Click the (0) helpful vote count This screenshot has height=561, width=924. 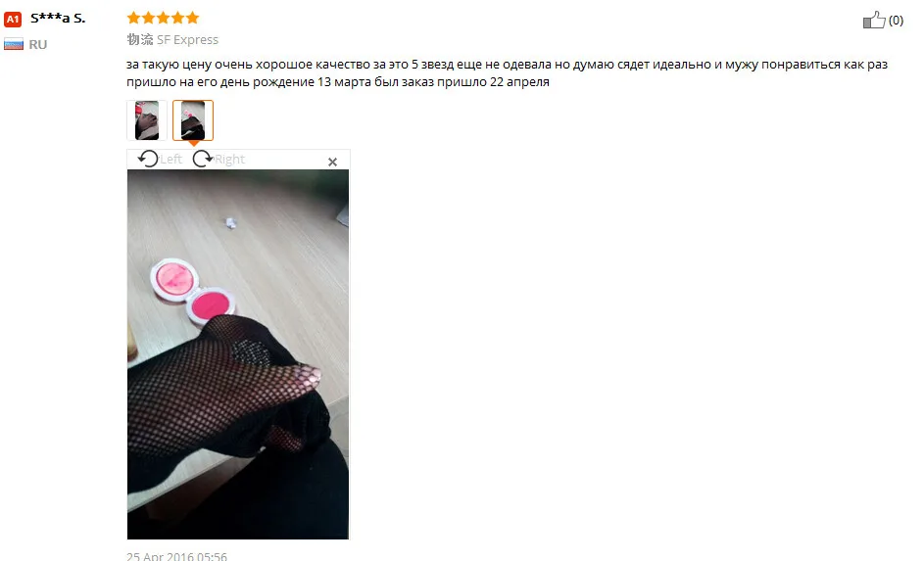click(x=896, y=21)
